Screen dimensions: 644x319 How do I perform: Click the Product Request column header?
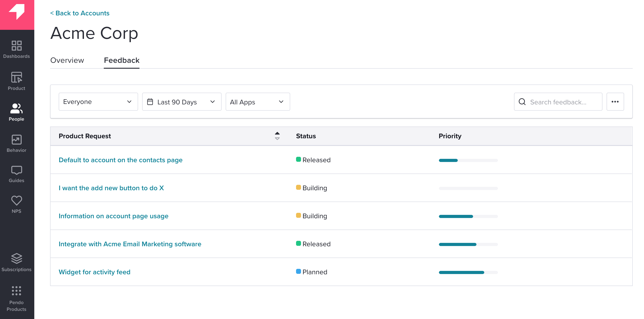click(85, 136)
